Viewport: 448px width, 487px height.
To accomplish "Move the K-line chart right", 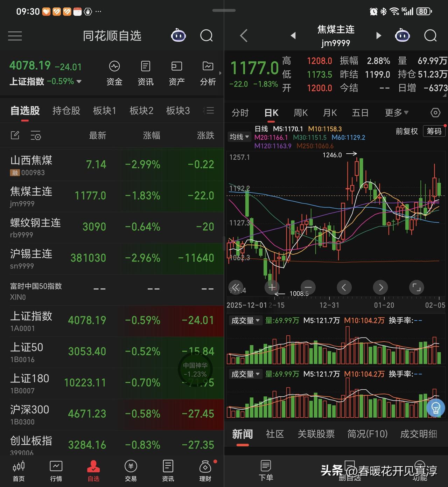I will (x=380, y=287).
